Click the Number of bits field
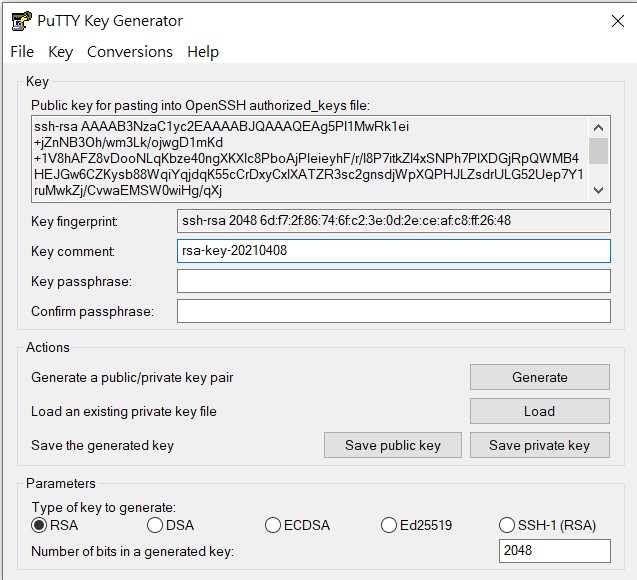The width and height of the screenshot is (637, 580). [x=555, y=551]
